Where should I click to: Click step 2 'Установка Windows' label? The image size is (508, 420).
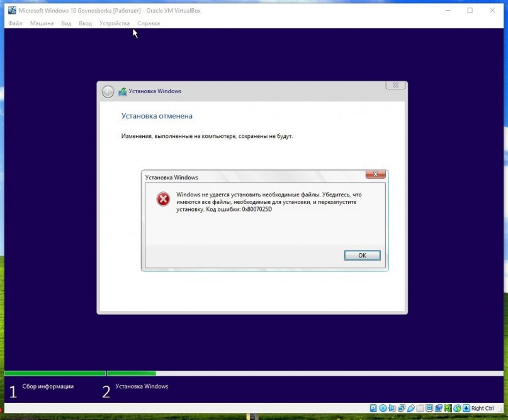(142, 386)
